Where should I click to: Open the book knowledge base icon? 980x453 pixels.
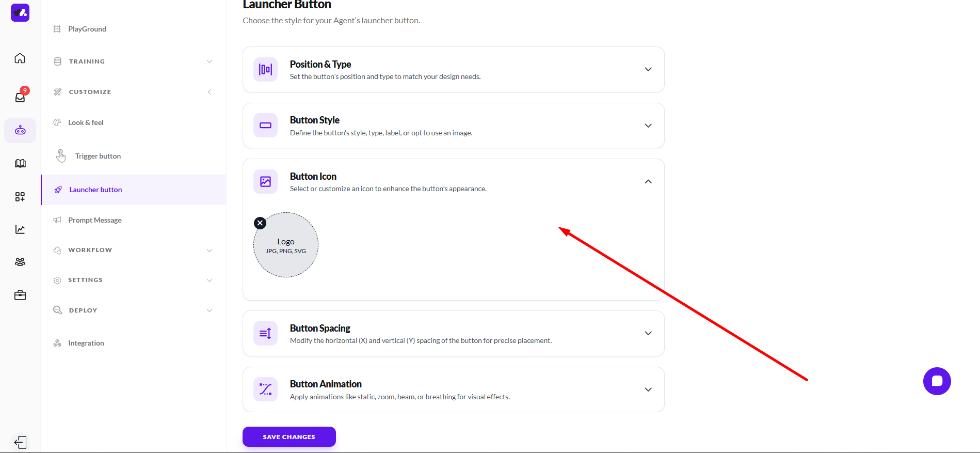coord(20,163)
